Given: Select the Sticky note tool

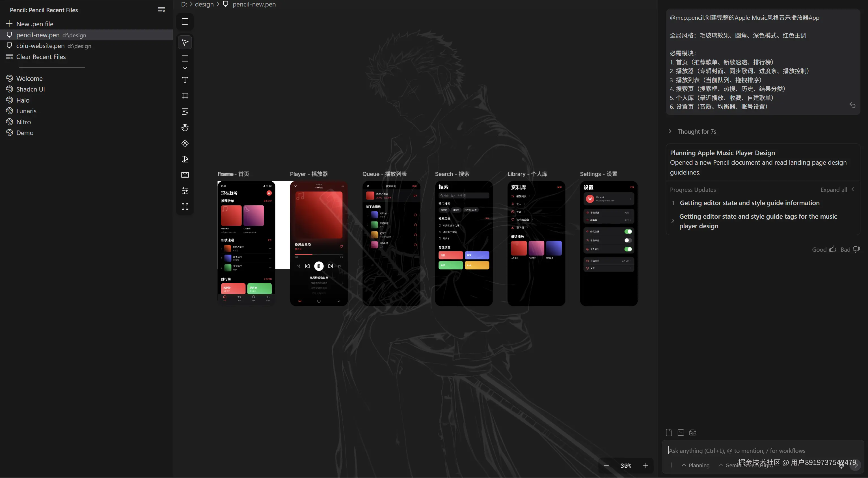Looking at the screenshot, I should click(185, 111).
